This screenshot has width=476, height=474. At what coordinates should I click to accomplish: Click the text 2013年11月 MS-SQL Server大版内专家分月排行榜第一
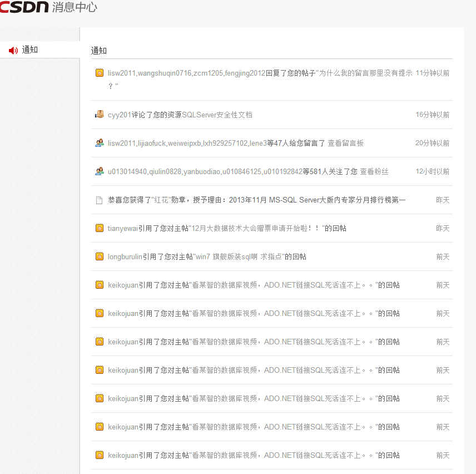click(317, 200)
